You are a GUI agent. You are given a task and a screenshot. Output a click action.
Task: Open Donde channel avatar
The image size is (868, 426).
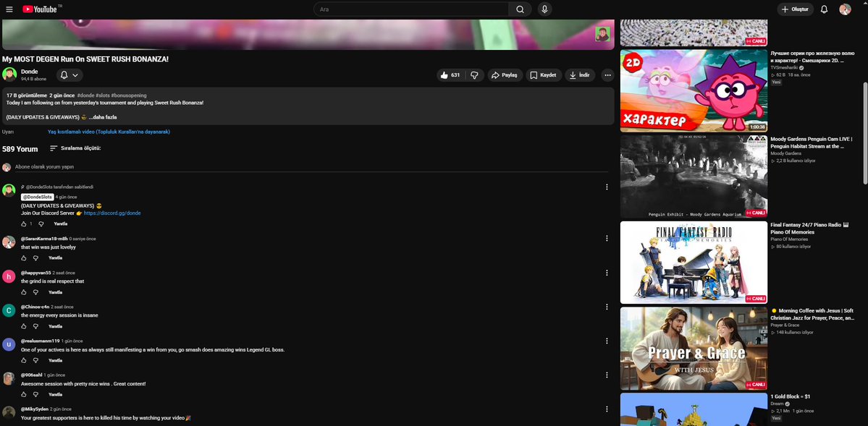9,74
